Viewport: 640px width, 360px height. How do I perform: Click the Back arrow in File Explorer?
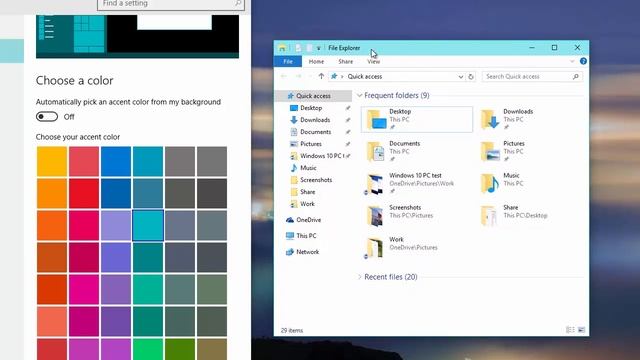284,76
